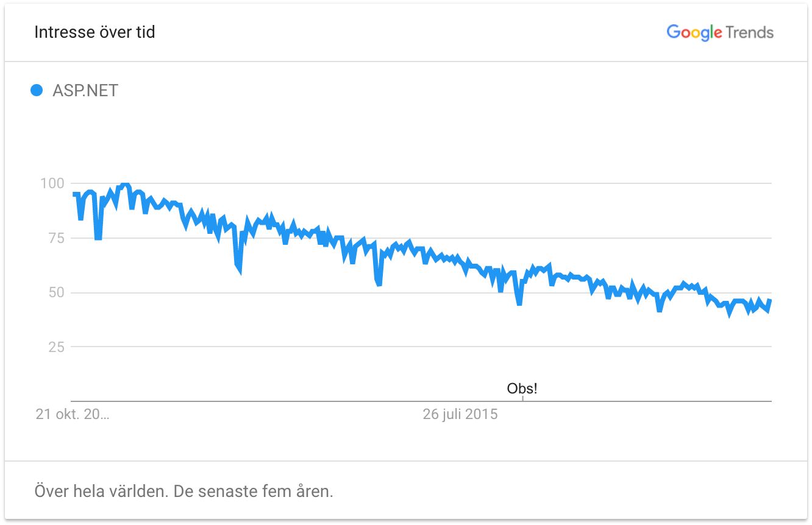Select the lowest dip of the line above Obs!

[x=519, y=303]
